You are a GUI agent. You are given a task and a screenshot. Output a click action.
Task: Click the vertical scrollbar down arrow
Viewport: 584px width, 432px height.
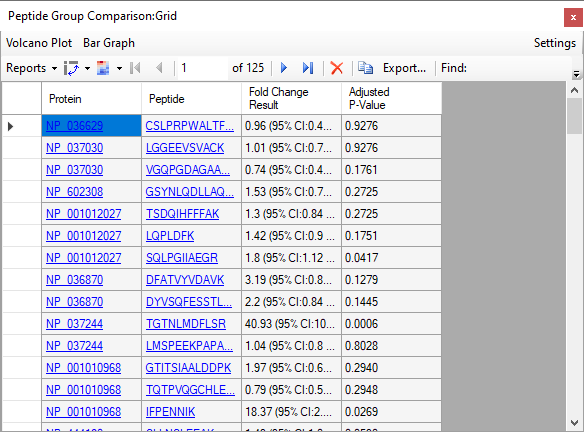click(x=574, y=423)
